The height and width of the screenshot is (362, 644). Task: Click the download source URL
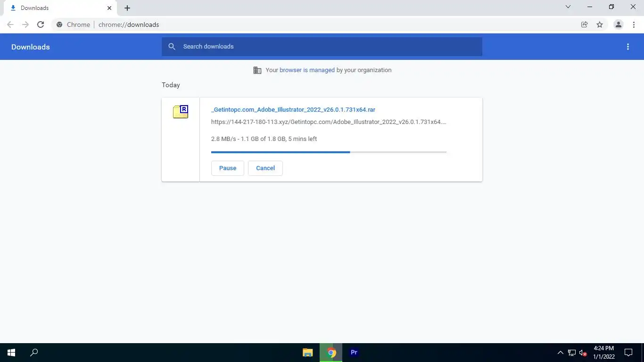click(329, 122)
